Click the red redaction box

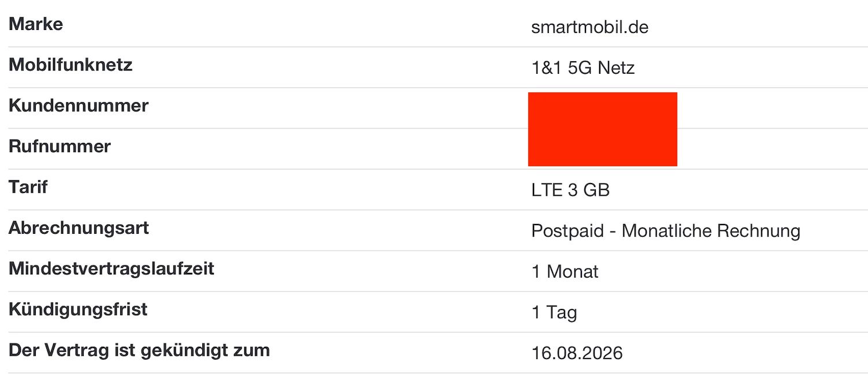[602, 129]
